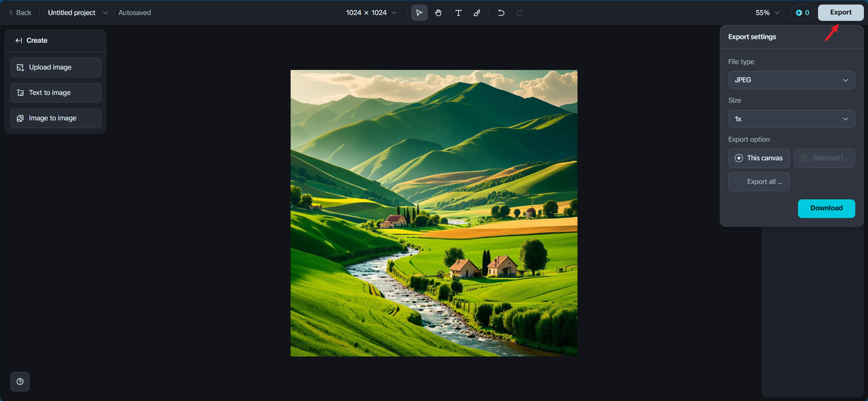Select the Export all export option
This screenshot has width=868, height=401.
(x=759, y=182)
